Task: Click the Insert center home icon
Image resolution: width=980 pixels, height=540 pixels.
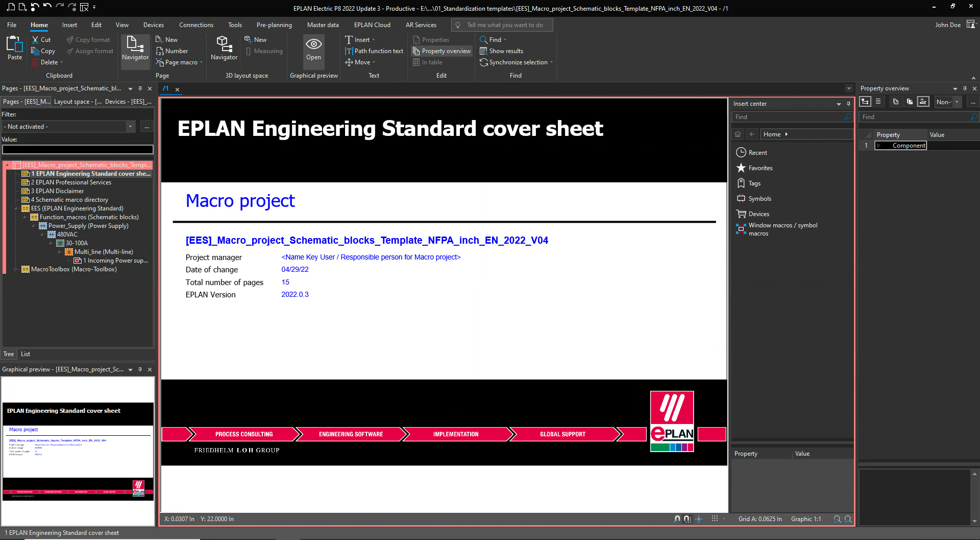Action: (x=738, y=134)
